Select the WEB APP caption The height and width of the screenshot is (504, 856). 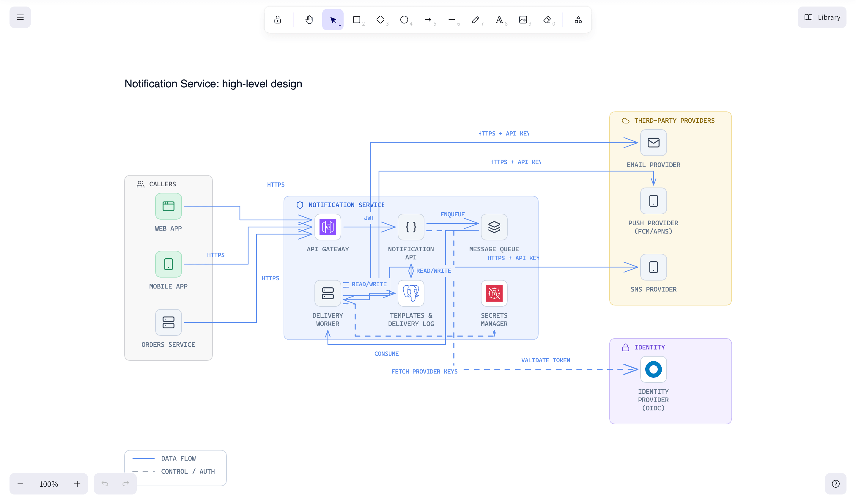tap(169, 229)
